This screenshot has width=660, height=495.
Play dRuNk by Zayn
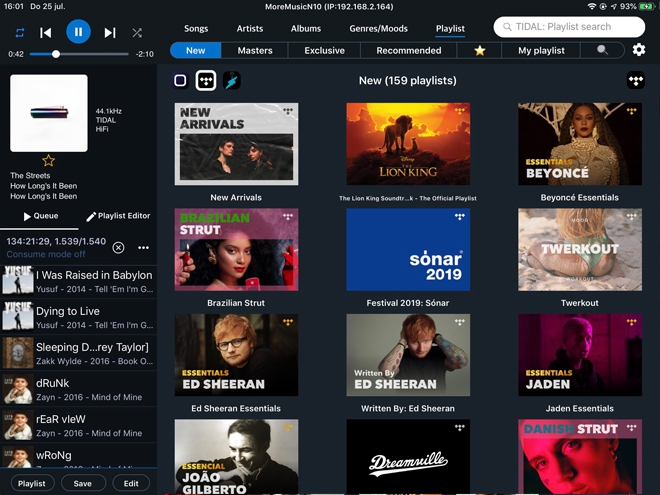(x=78, y=390)
